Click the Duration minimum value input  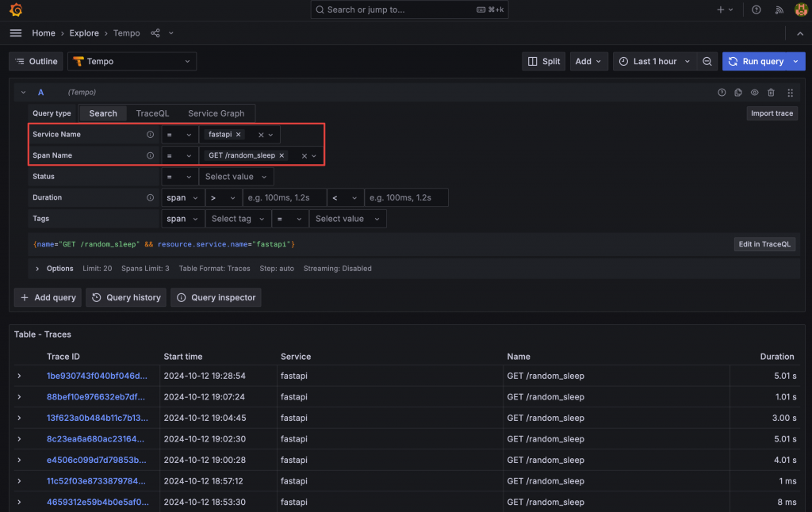(285, 198)
